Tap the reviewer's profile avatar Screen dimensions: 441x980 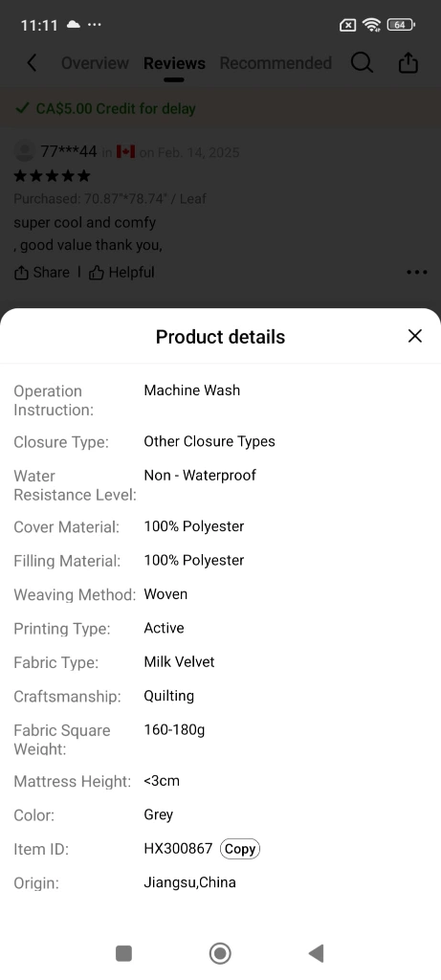[x=24, y=151]
